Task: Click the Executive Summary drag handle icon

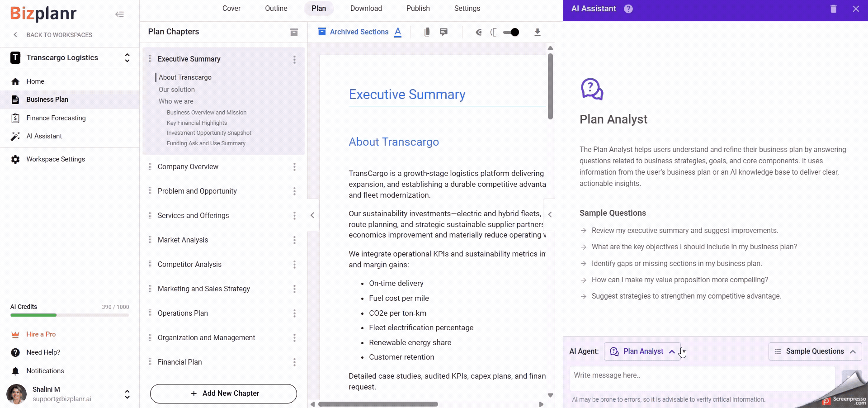Action: tap(150, 59)
